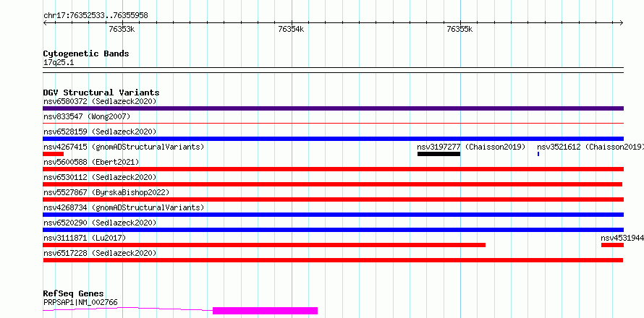Viewport: 644px width, 318px height.
Task: Click the RefSeq Genes track title
Action: point(73,294)
